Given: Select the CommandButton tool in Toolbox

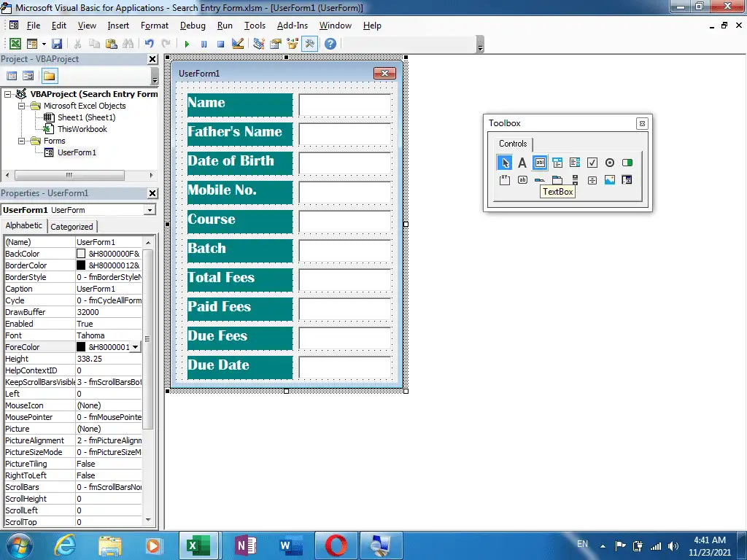Looking at the screenshot, I should [522, 180].
